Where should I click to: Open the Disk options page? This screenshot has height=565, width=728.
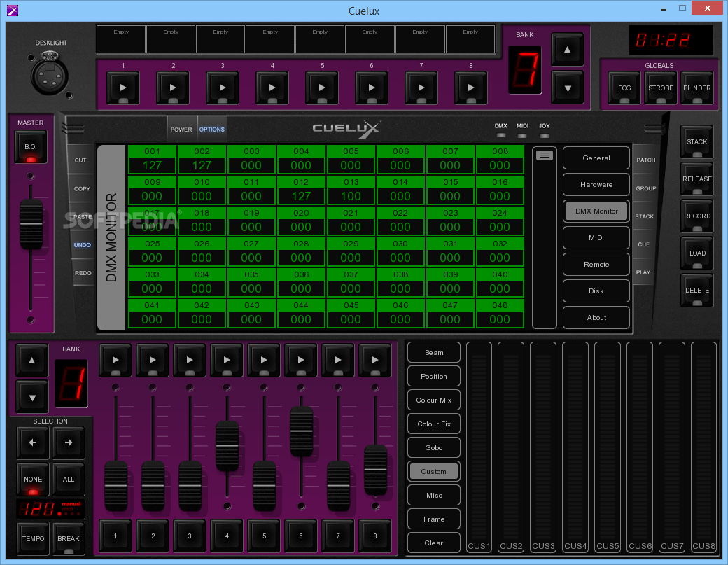click(596, 291)
